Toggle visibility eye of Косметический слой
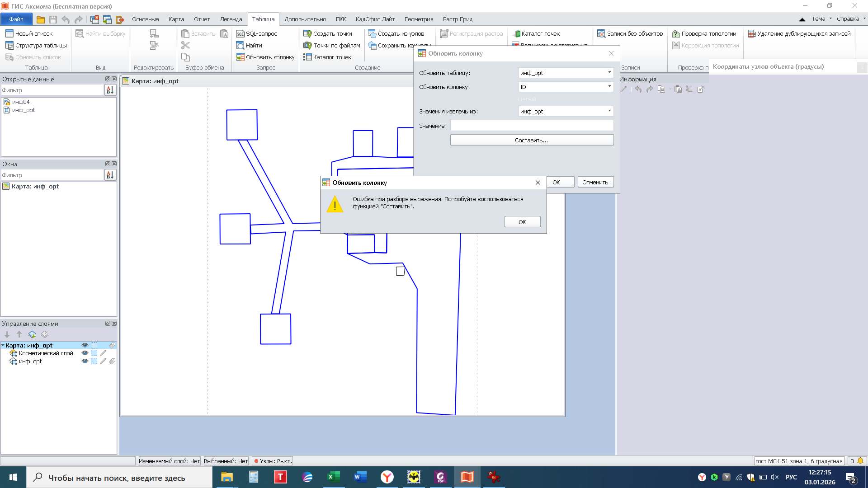Screen dimensions: 868x488 (x=85, y=353)
